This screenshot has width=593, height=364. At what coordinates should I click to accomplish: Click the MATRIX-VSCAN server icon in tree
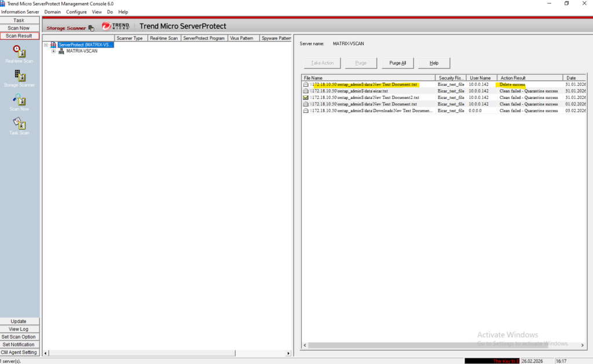click(x=61, y=51)
